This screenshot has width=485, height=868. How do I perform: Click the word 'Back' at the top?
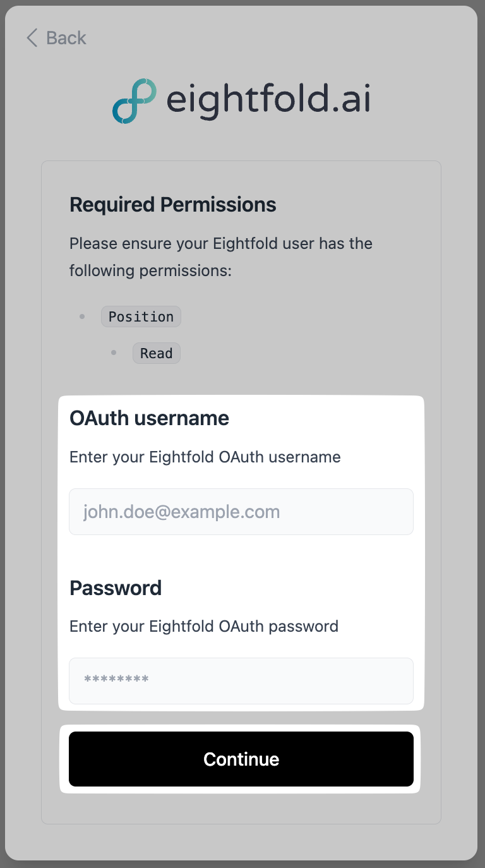pos(66,38)
